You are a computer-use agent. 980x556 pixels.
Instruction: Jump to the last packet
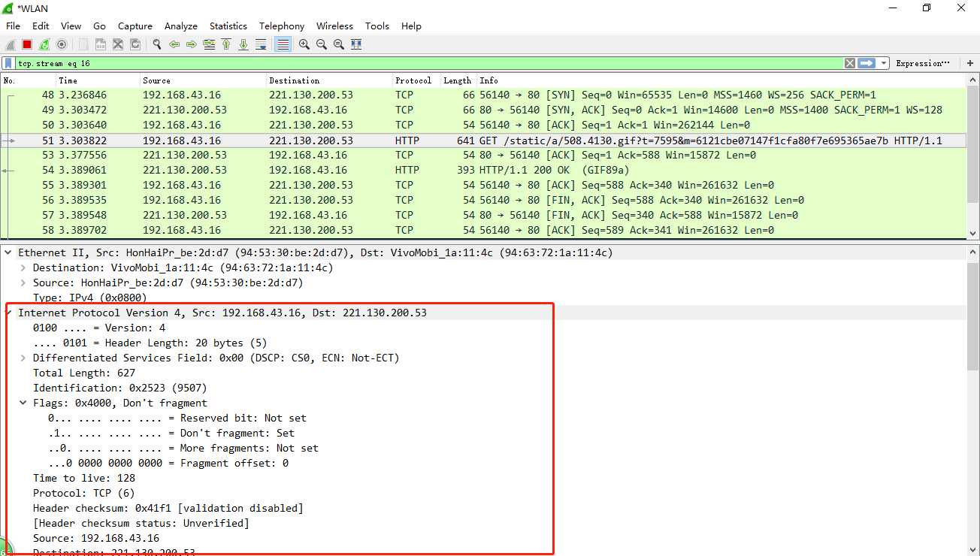[243, 45]
